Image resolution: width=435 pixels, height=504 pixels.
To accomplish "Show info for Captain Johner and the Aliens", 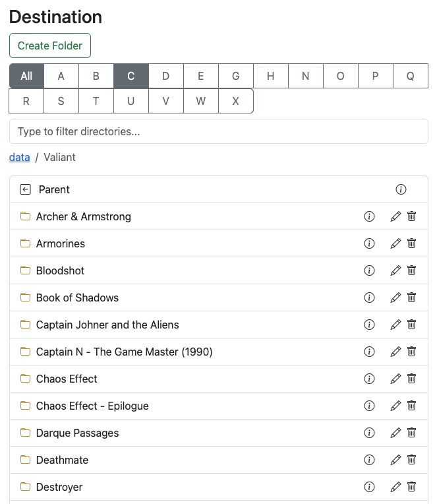I will pos(369,325).
